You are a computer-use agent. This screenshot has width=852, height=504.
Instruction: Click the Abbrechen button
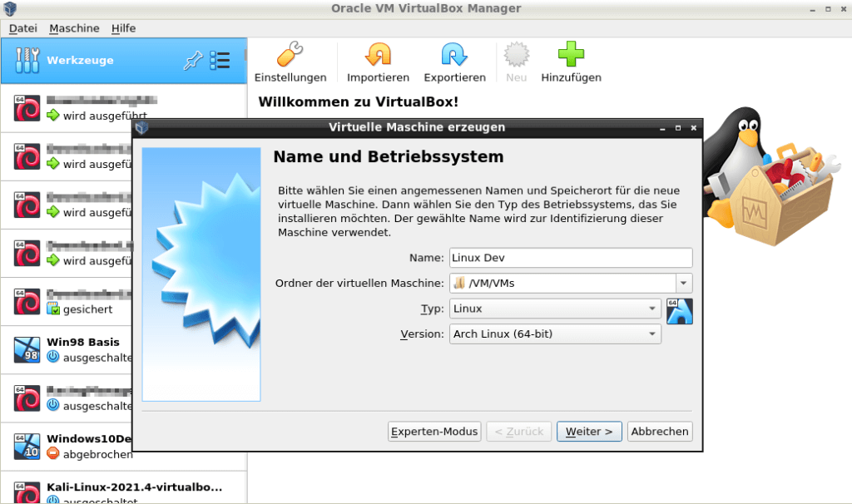660,431
